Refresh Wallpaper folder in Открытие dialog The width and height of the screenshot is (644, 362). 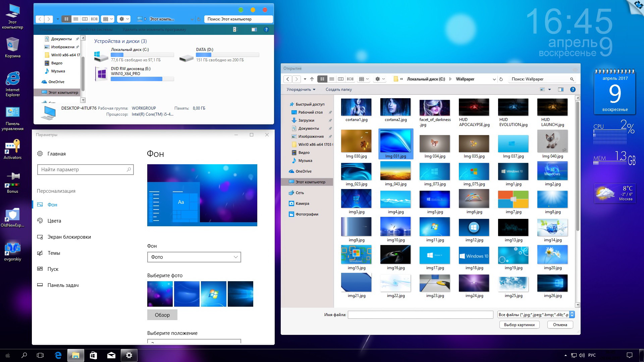[x=501, y=79]
